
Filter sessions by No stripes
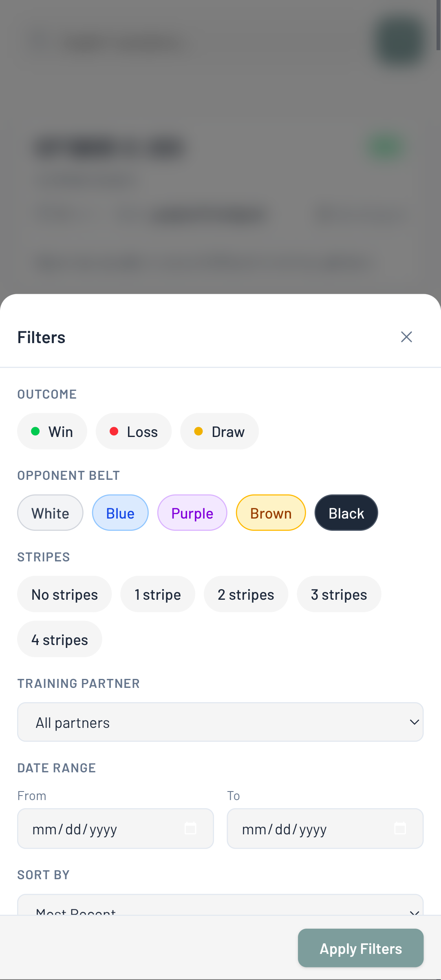(64, 594)
